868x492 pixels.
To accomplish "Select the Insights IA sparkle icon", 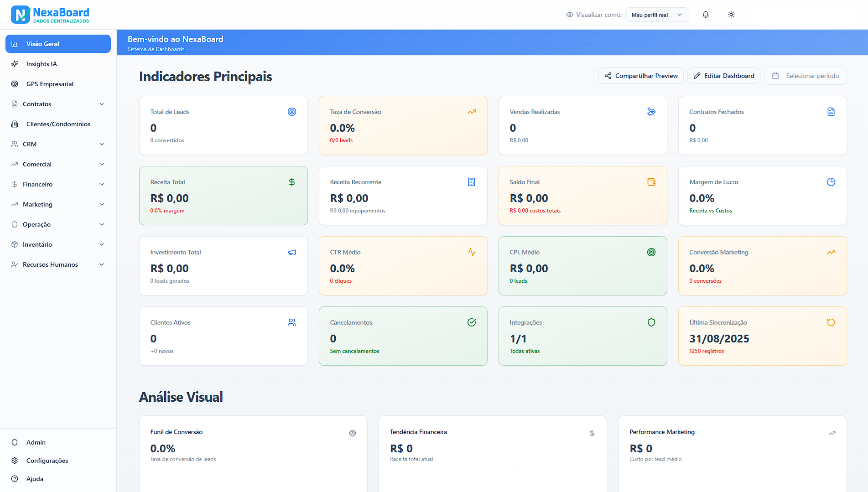I will (x=16, y=64).
